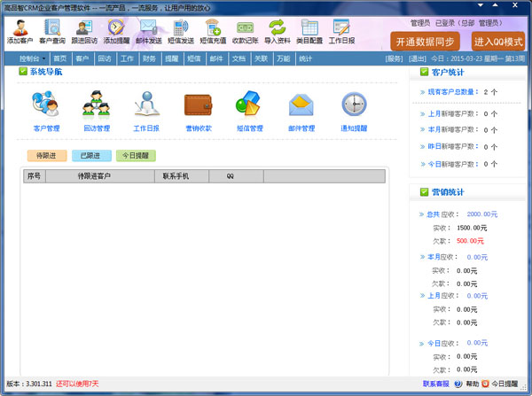Open 通知提醒 clock icon
This screenshot has width=532, height=396.
point(354,112)
